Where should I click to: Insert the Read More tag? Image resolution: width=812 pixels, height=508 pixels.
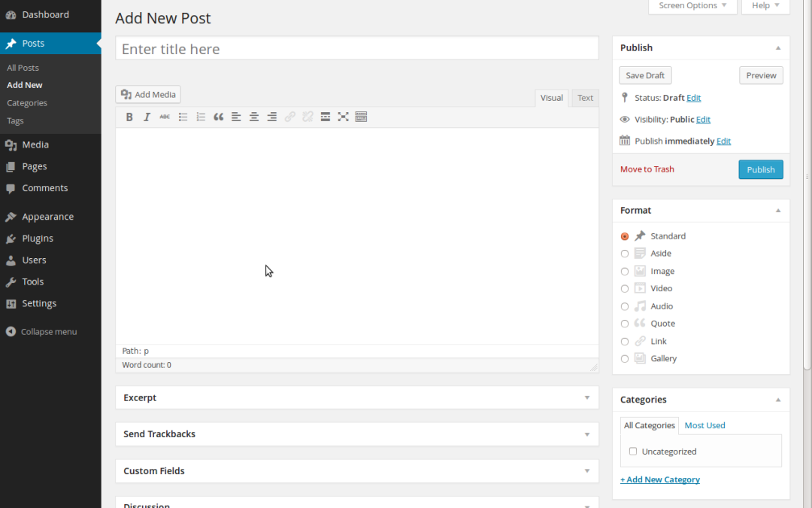[x=326, y=117]
